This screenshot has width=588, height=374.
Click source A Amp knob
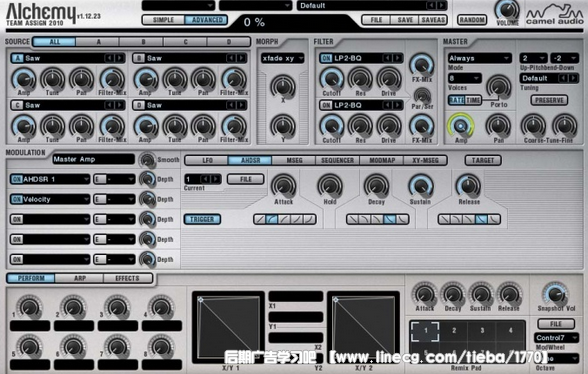pyautogui.click(x=24, y=79)
